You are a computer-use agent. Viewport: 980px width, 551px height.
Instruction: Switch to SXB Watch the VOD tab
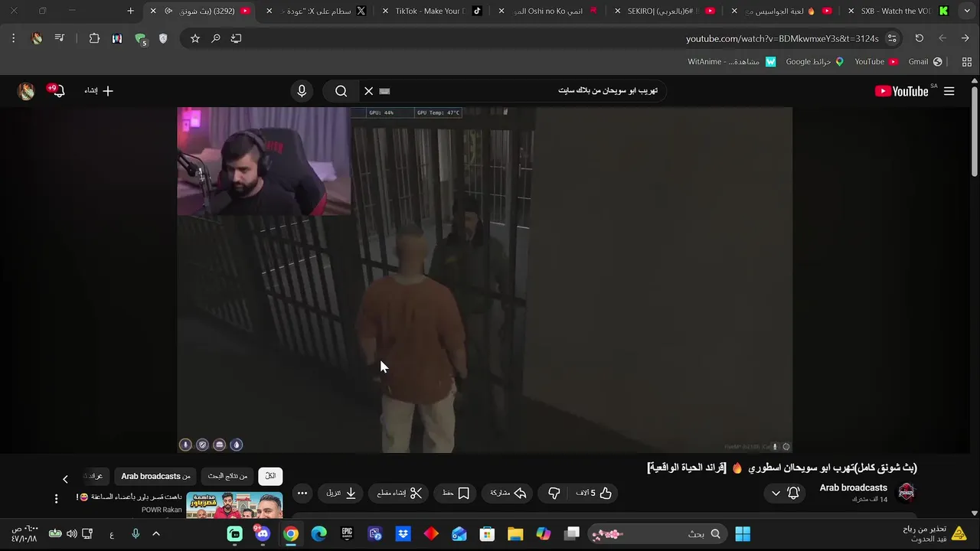[x=897, y=11]
